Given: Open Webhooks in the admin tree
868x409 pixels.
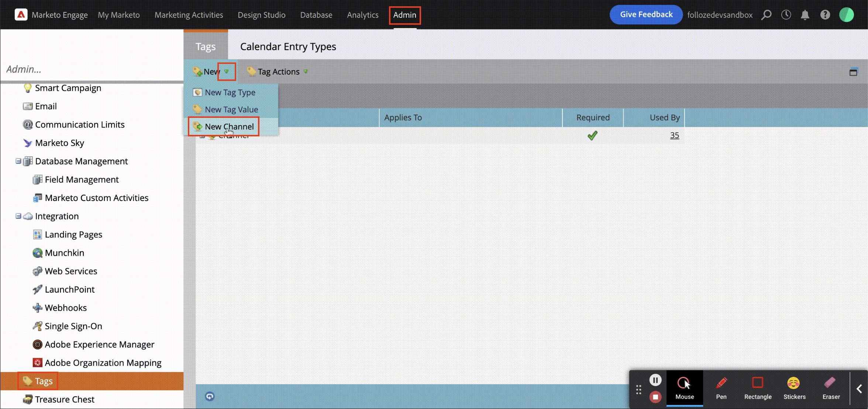Looking at the screenshot, I should 66,308.
